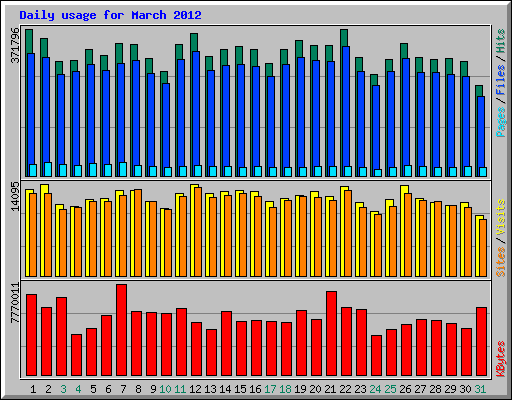This screenshot has width=512, height=400.
Task: Click the red KBytes bar for day 31
Action: pos(481,342)
